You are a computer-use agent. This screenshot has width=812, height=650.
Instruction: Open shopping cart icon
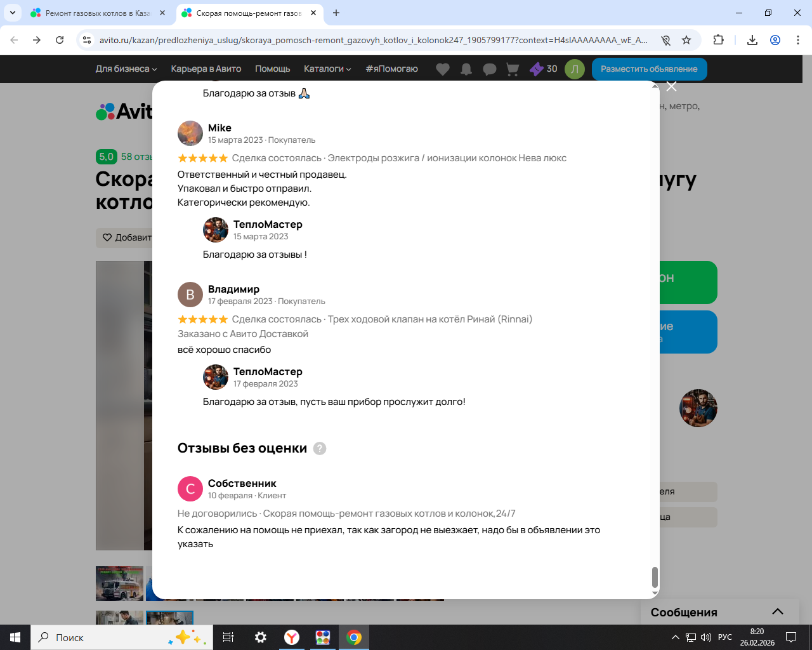513,69
